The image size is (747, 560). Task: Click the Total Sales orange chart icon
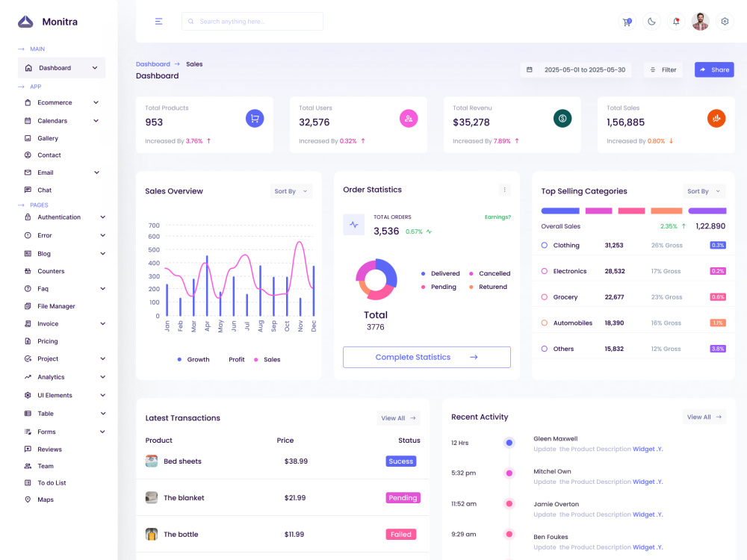(x=716, y=118)
